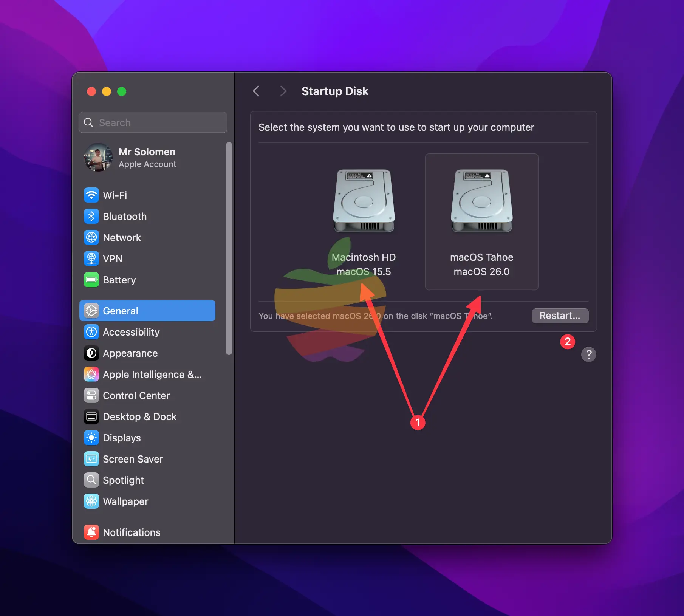This screenshot has height=616, width=684.
Task: Click the Control Center icon
Action: pyautogui.click(x=91, y=396)
